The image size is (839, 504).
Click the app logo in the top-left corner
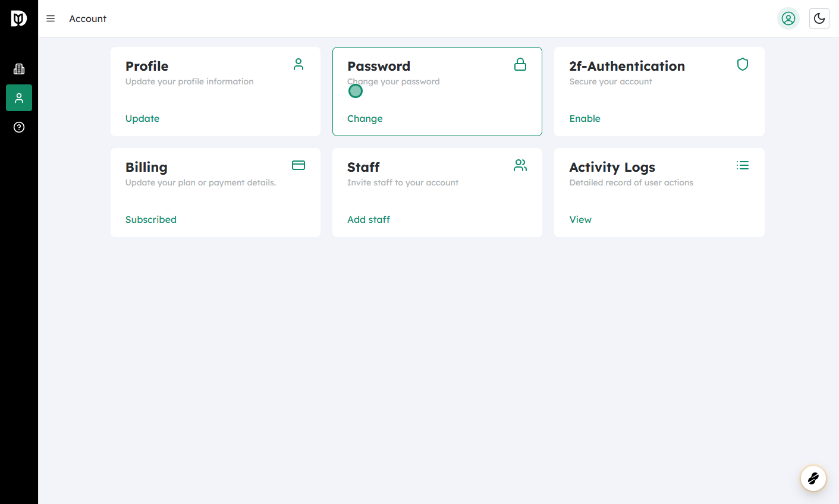18,18
